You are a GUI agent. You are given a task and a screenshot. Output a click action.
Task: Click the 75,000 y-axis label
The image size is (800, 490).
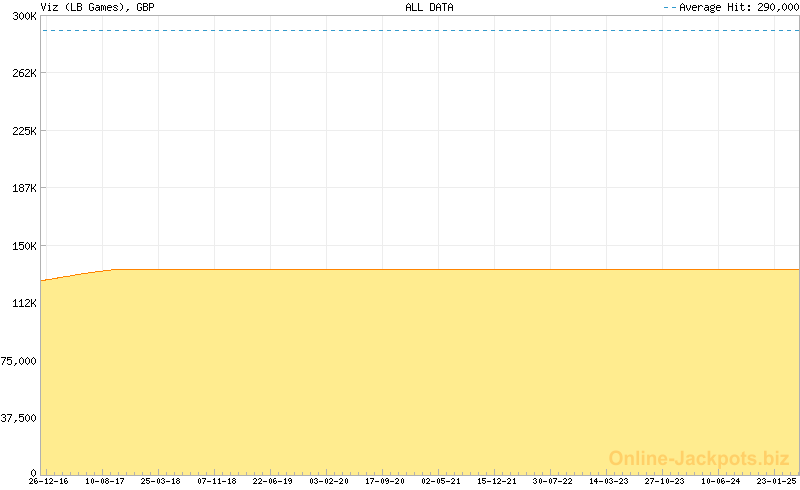click(19, 360)
